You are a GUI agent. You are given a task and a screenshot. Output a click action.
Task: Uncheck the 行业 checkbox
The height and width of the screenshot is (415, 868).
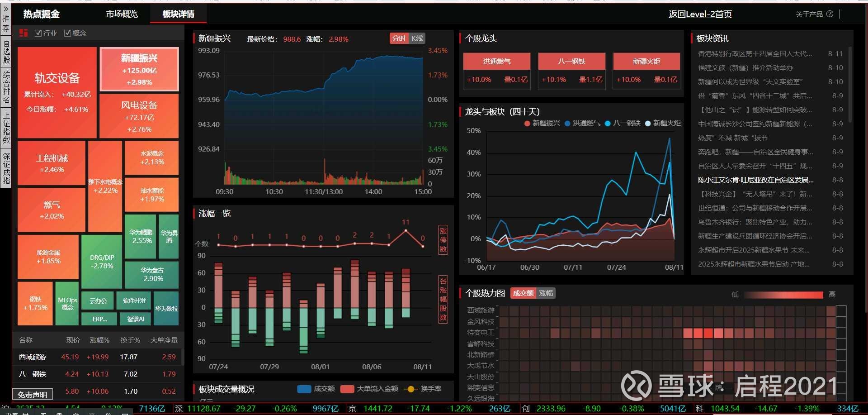coord(38,33)
